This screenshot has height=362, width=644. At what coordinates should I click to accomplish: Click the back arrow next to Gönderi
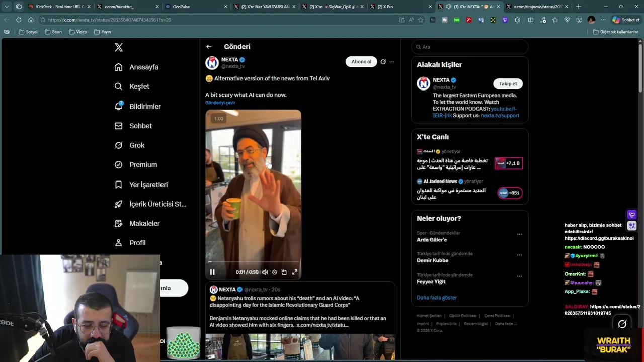click(209, 47)
